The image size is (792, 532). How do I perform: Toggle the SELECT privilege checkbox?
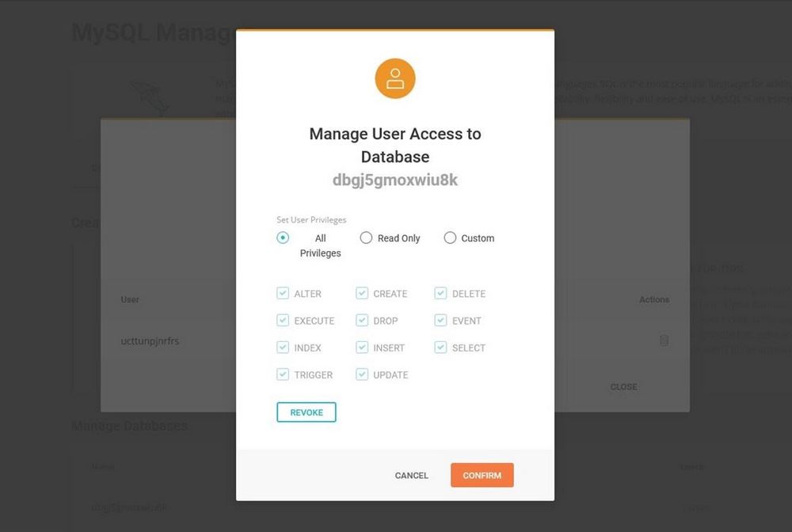point(440,348)
